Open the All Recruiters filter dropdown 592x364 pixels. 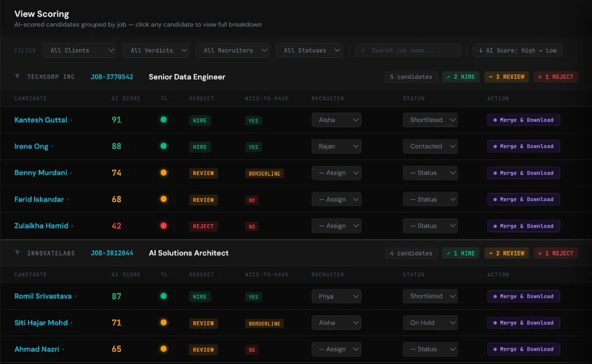(x=232, y=50)
